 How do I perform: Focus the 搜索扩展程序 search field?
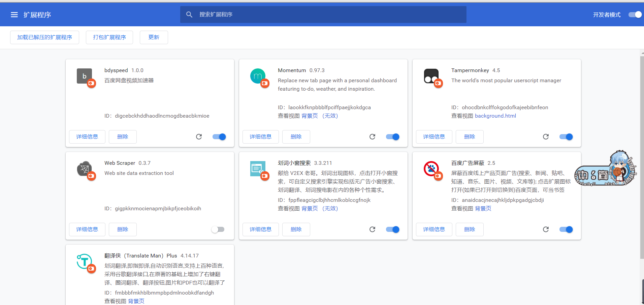click(323, 14)
